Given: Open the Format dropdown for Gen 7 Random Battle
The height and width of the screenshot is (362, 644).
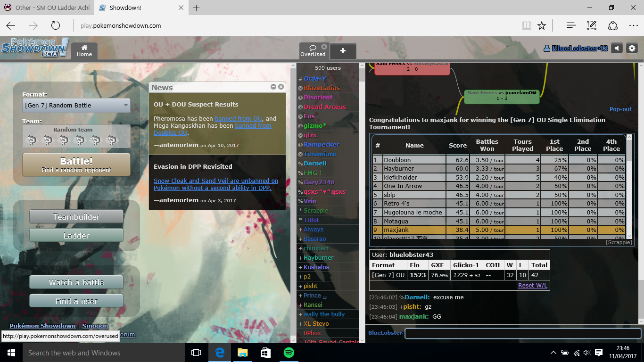Looking at the screenshot, I should point(76,106).
